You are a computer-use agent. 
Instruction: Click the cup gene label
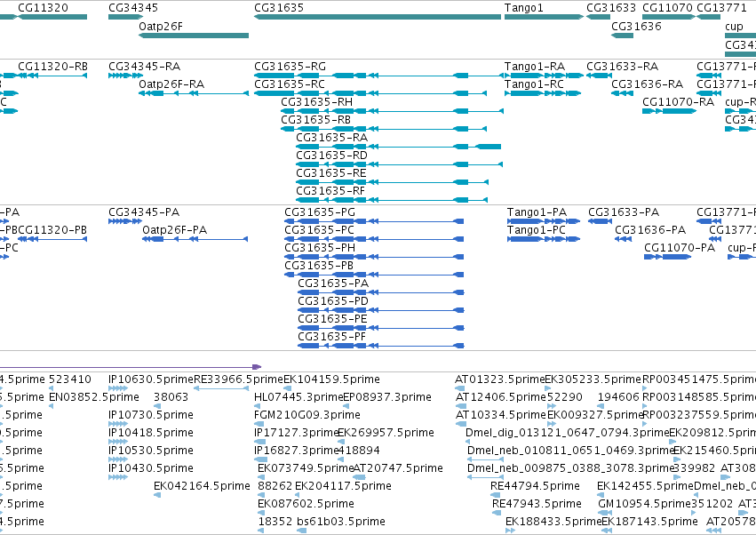click(x=735, y=27)
